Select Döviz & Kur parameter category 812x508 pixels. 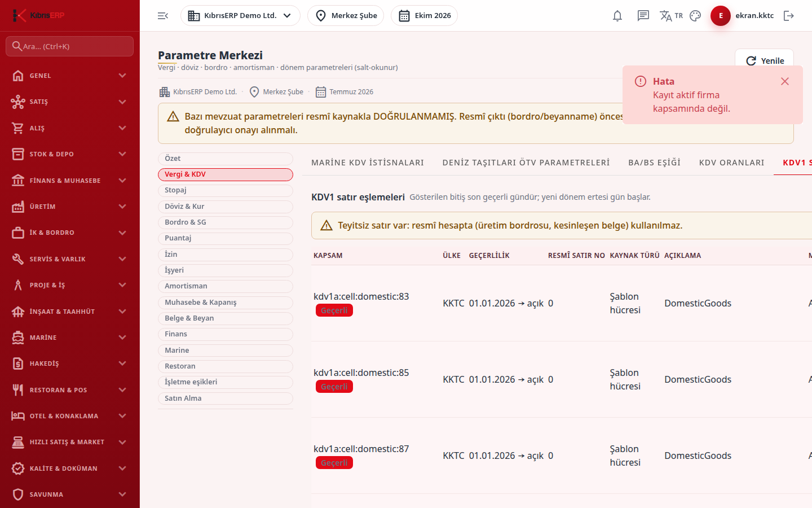226,207
